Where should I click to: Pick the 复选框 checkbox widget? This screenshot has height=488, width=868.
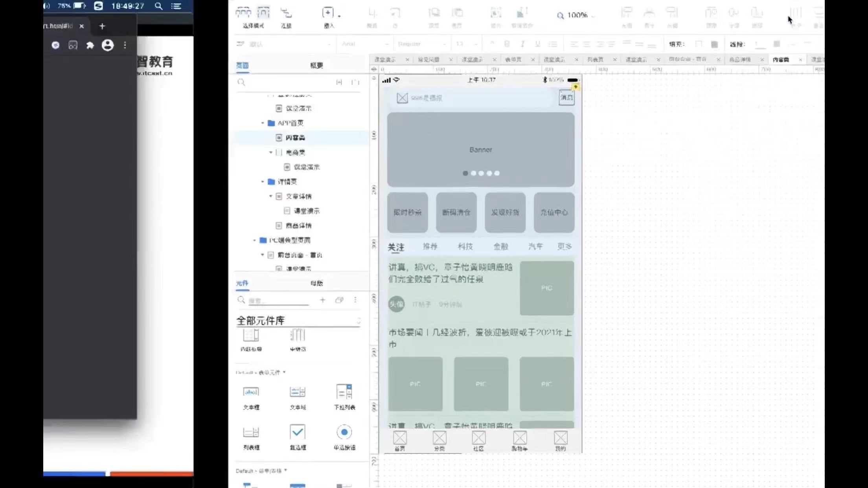[x=298, y=432]
